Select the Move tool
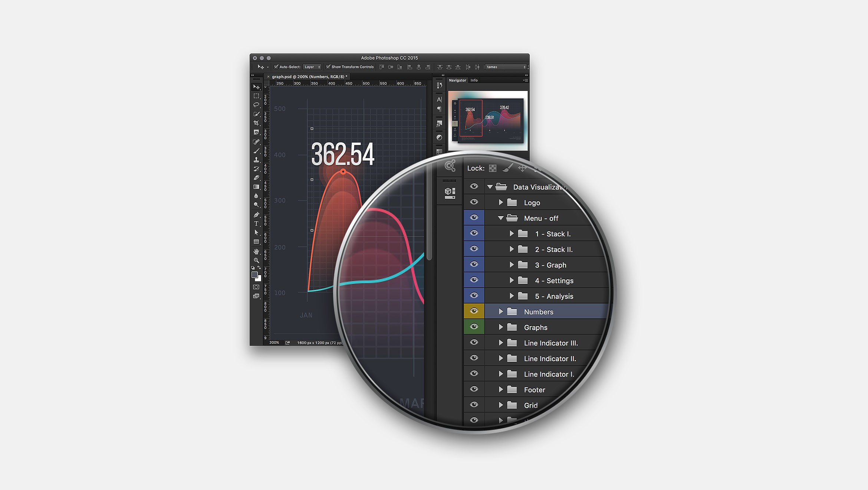Viewport: 868px width, 490px height. pos(256,86)
